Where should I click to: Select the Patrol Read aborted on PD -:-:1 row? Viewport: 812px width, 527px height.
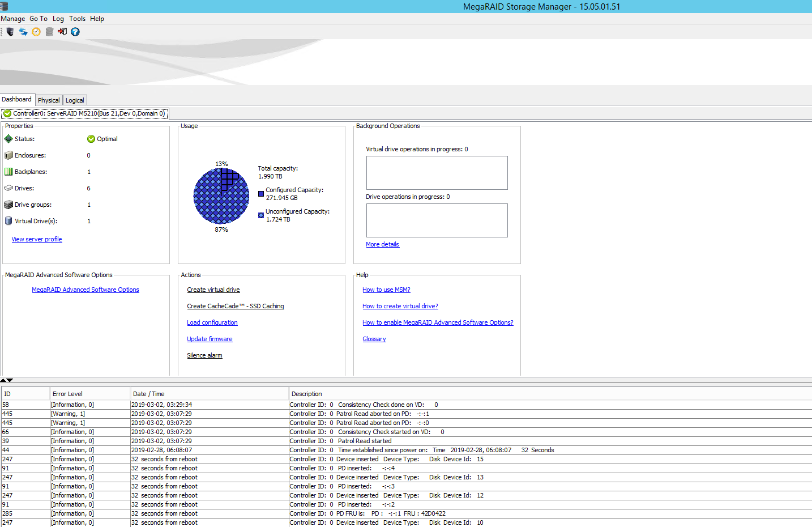407,414
